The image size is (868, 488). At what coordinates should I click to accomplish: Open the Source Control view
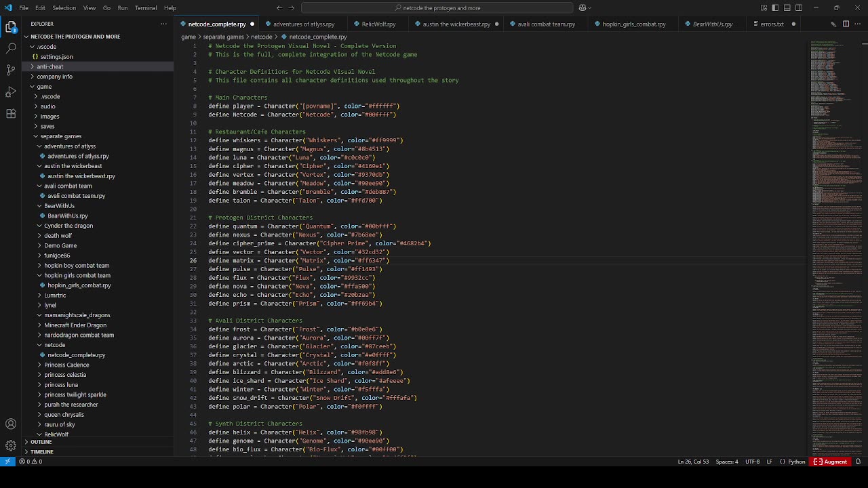(11, 70)
